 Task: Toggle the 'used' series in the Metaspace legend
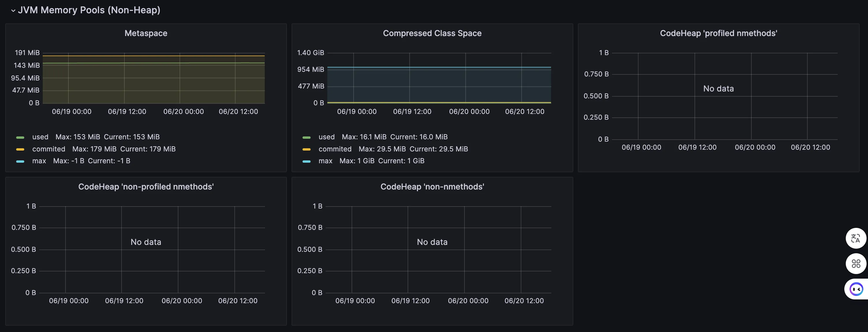(x=40, y=137)
